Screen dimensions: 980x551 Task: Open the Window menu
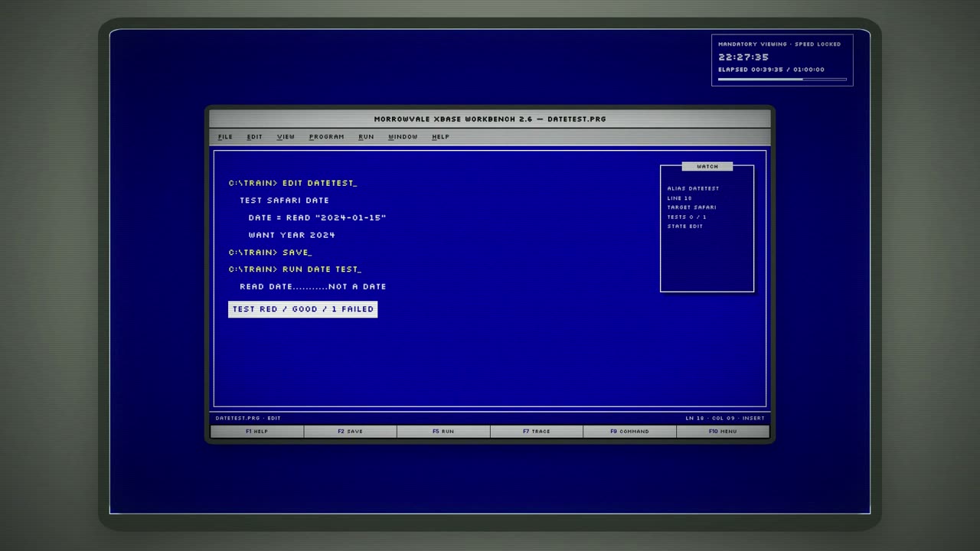point(403,137)
